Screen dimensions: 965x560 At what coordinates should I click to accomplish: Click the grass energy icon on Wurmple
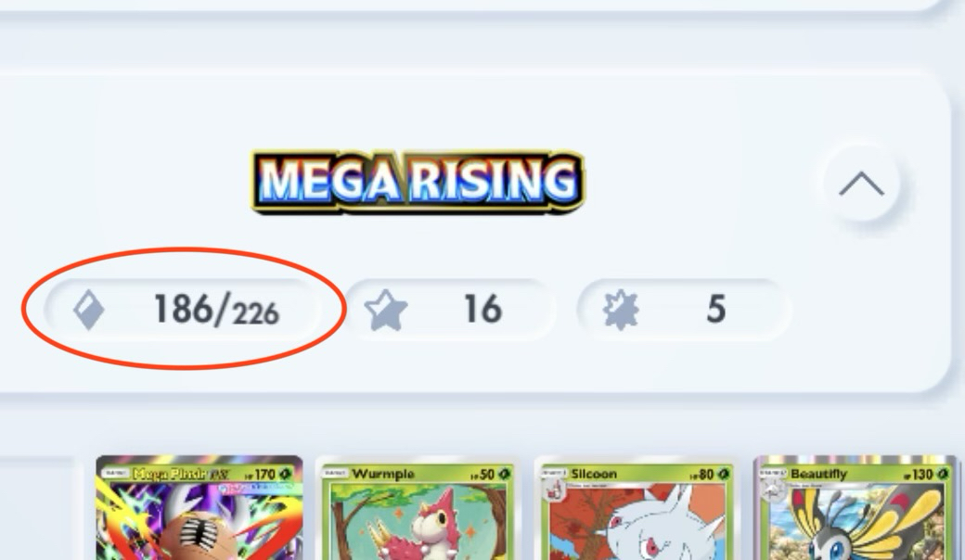505,474
